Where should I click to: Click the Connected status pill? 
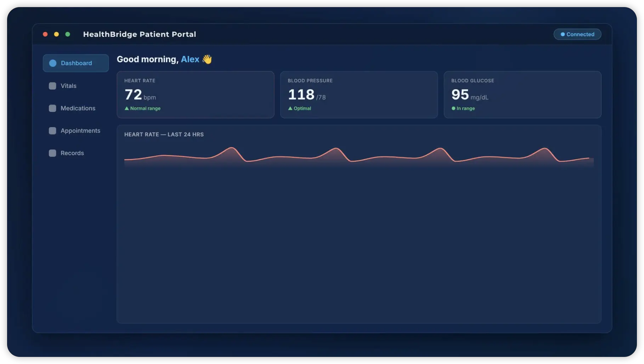tap(577, 34)
